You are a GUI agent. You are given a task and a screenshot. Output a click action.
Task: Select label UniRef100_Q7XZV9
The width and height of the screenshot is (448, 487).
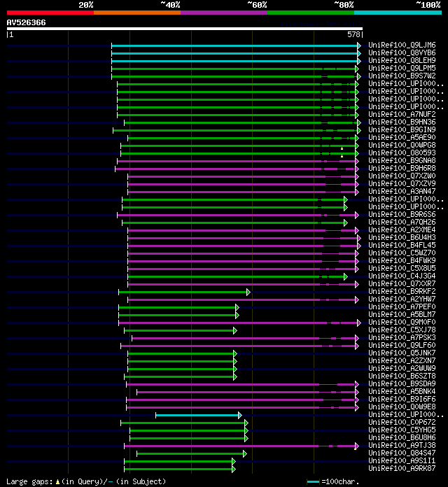tap(402, 183)
